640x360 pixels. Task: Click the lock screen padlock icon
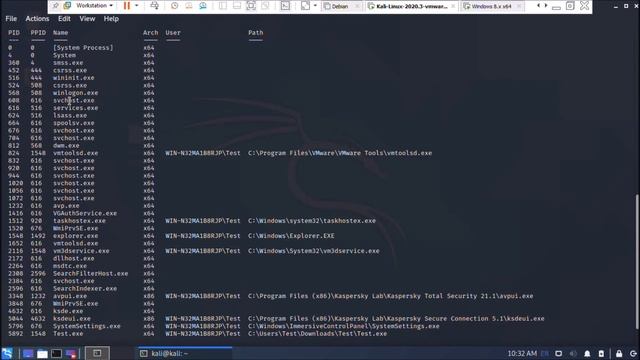(x=619, y=353)
